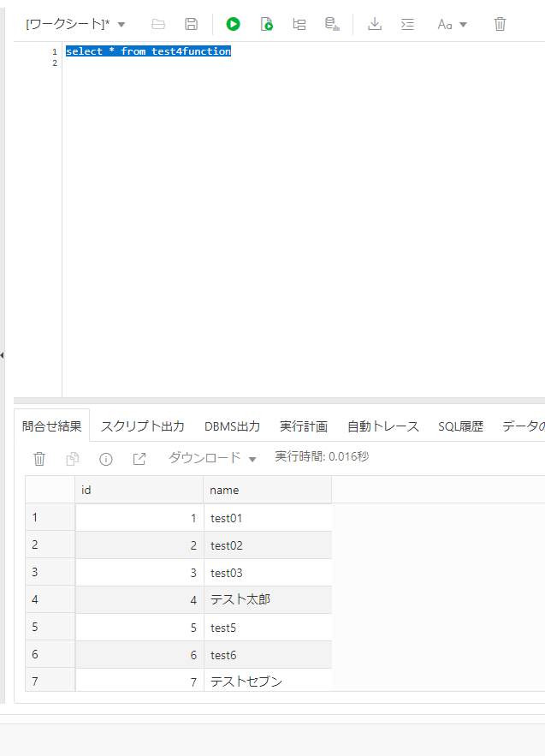This screenshot has width=545, height=756.
Task: Click the format indent icon
Action: point(407,24)
